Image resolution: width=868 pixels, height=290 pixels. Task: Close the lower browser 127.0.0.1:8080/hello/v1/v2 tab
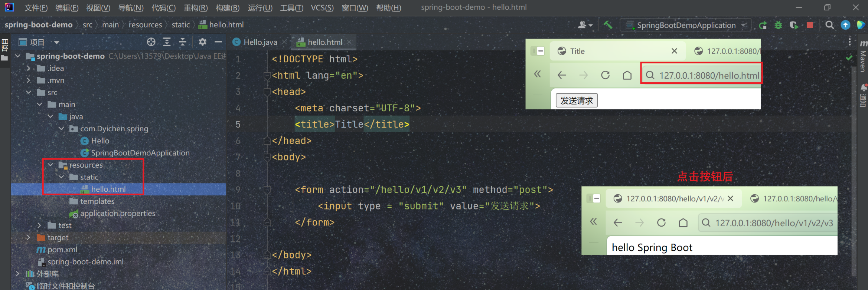coord(730,198)
